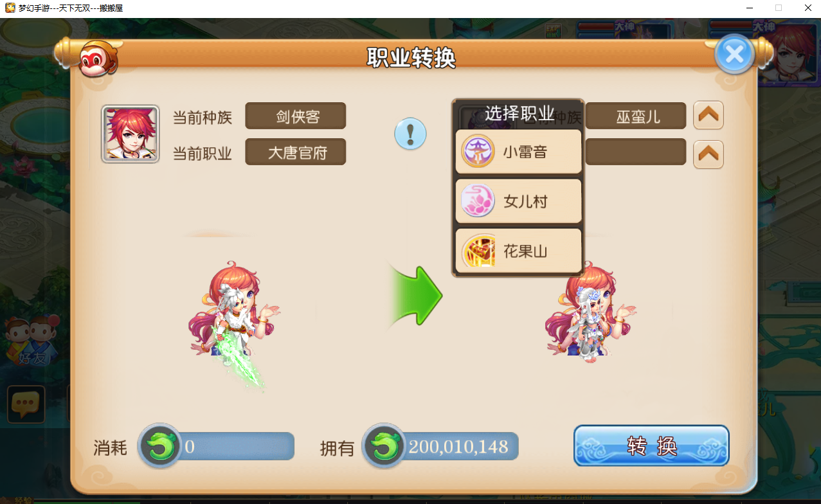Choose 花果山 from the profession list

(x=518, y=250)
